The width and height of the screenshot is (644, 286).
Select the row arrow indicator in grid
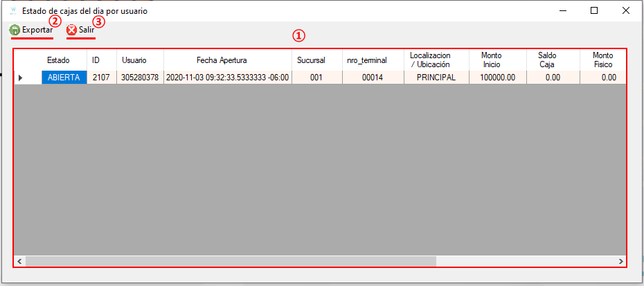(21, 78)
